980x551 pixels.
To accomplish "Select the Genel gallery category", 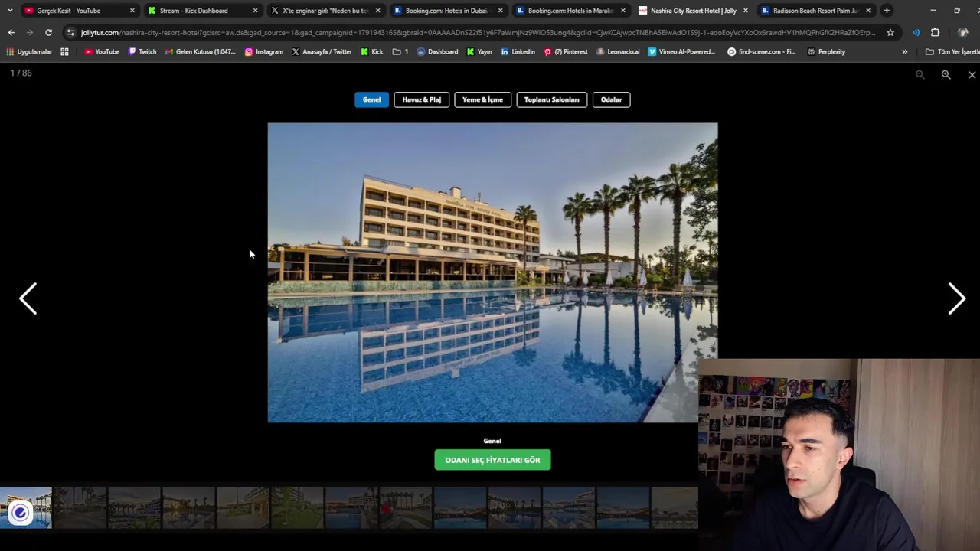I will pyautogui.click(x=371, y=99).
